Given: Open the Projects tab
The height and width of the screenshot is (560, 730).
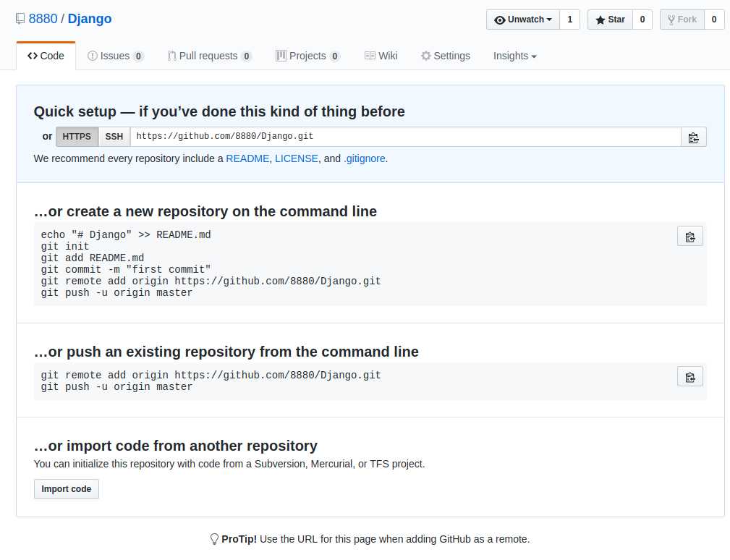Looking at the screenshot, I should 307,56.
